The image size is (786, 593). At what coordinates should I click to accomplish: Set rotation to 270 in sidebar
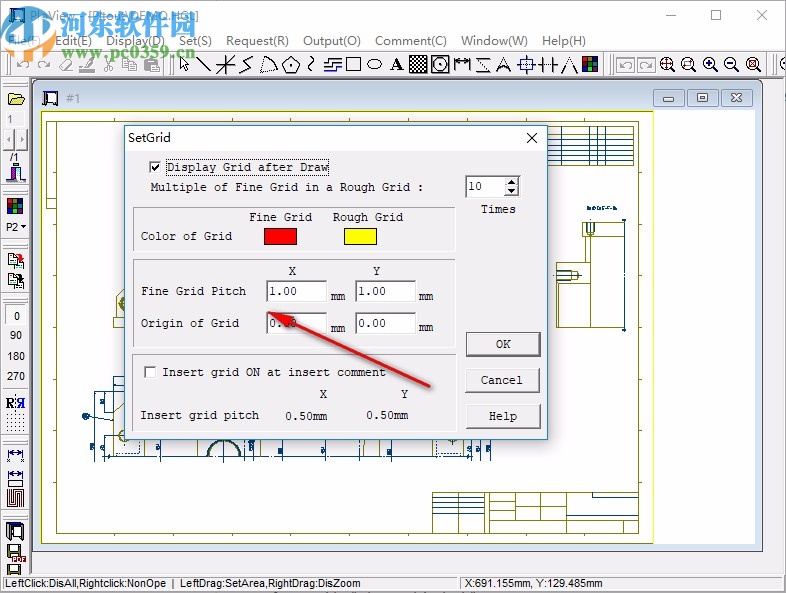[16, 376]
